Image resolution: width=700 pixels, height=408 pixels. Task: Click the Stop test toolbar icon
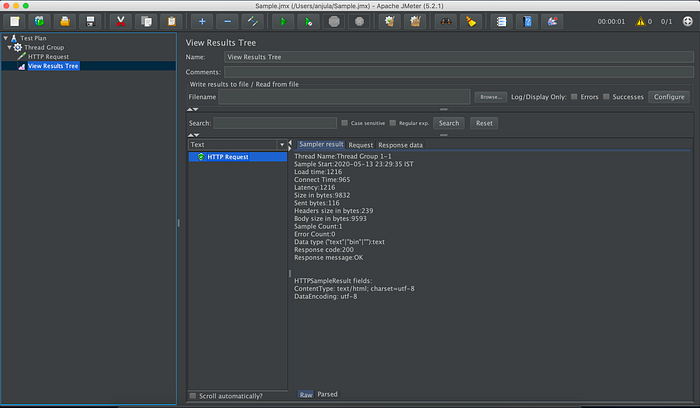point(334,21)
